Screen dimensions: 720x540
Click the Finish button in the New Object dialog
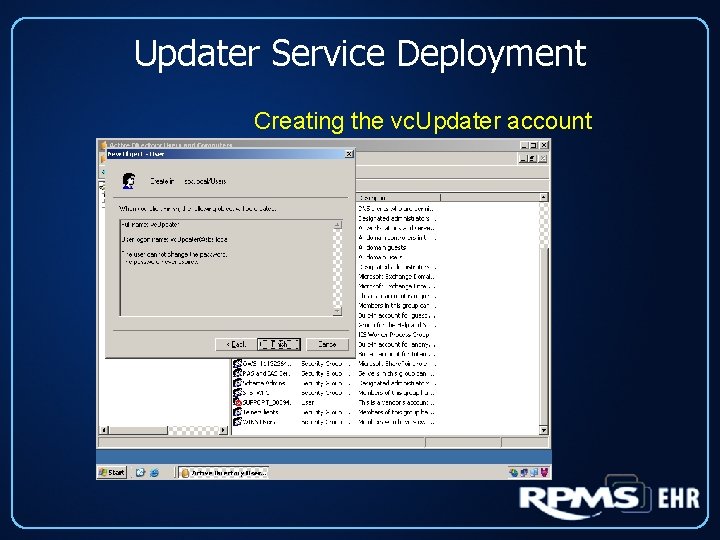[x=279, y=344]
